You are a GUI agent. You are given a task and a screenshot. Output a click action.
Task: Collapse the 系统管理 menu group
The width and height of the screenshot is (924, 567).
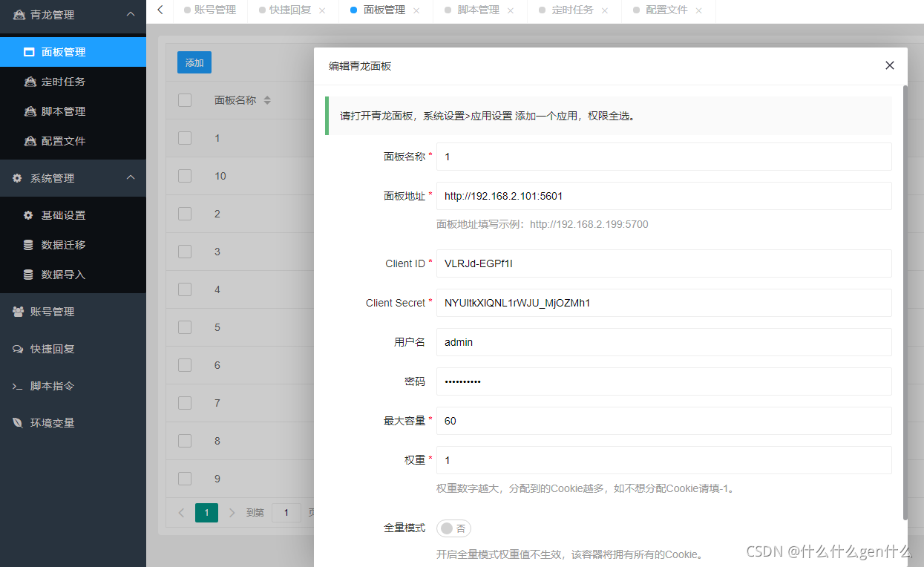pos(131,177)
